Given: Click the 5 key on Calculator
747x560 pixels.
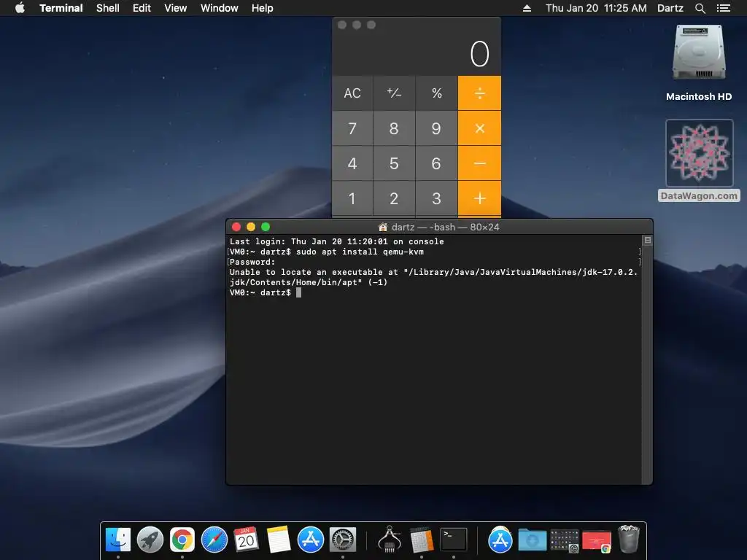Looking at the screenshot, I should [x=394, y=163].
